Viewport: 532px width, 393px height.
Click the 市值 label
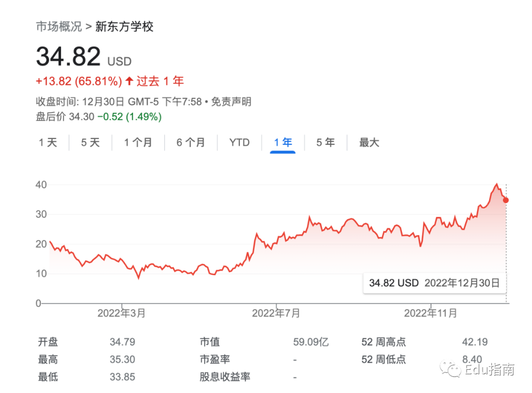coord(210,342)
